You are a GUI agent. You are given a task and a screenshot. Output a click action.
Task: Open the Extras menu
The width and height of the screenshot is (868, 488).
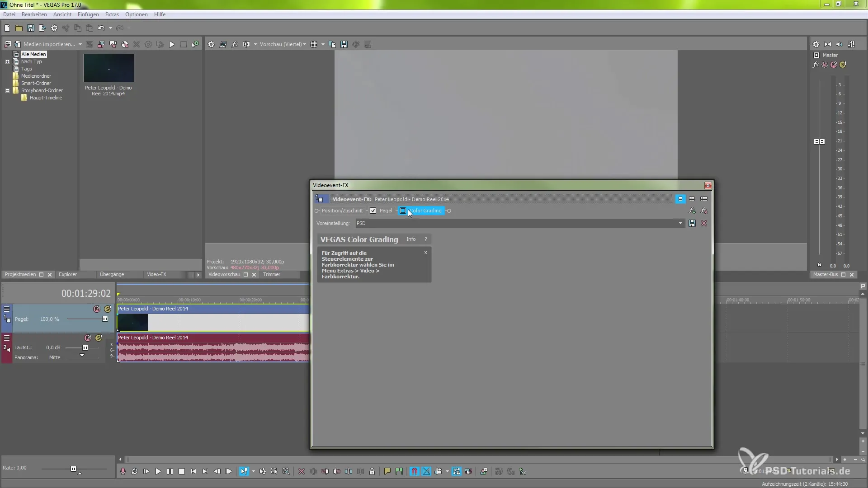(x=112, y=14)
